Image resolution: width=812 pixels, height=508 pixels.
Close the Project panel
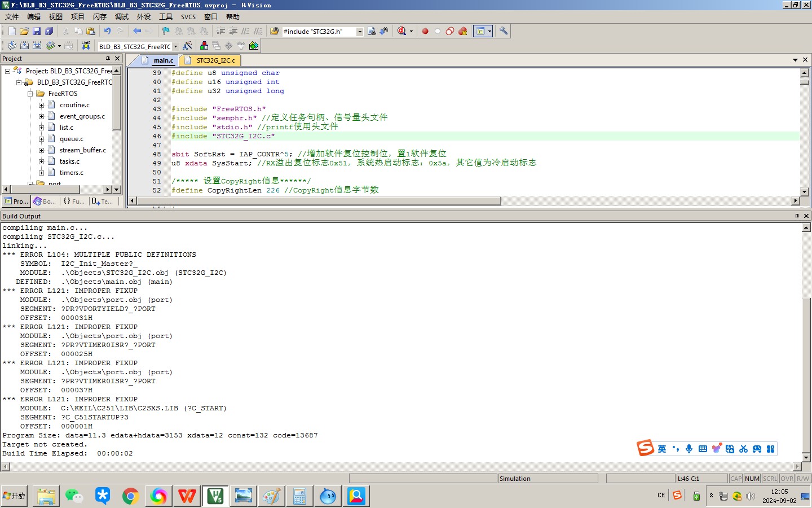tap(117, 59)
